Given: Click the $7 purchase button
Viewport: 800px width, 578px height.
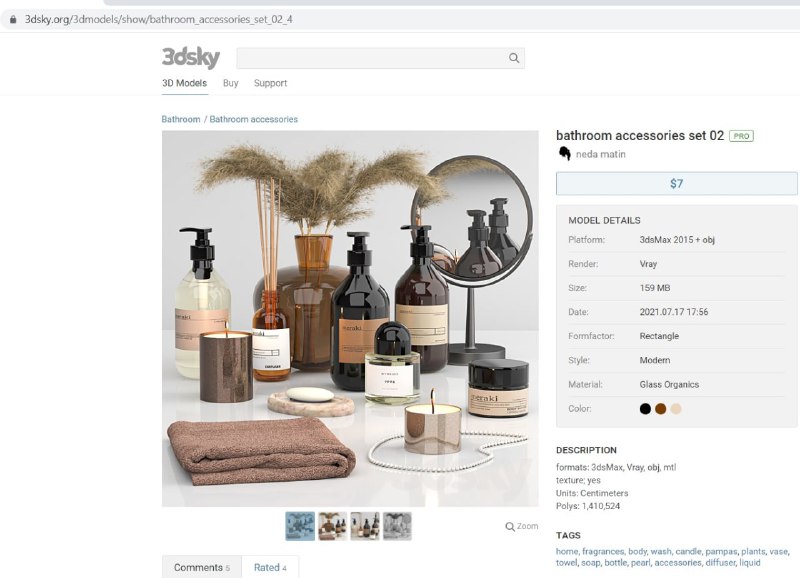Looking at the screenshot, I should pyautogui.click(x=677, y=184).
